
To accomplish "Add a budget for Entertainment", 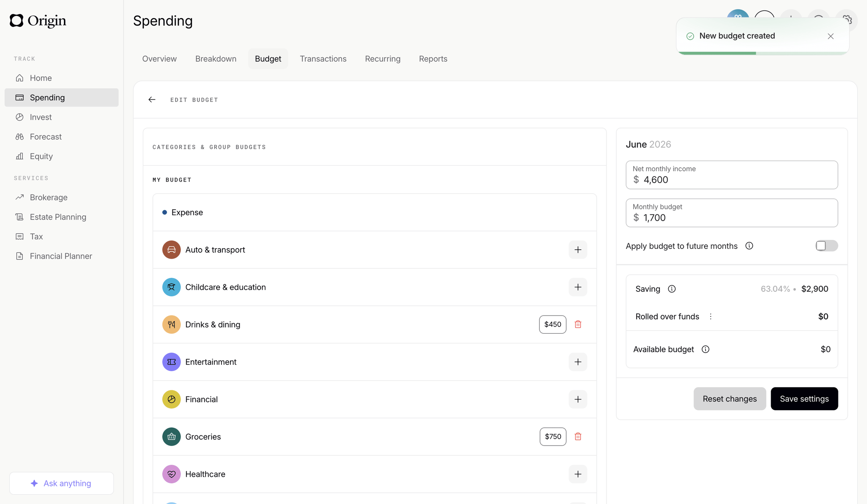I will 578,362.
